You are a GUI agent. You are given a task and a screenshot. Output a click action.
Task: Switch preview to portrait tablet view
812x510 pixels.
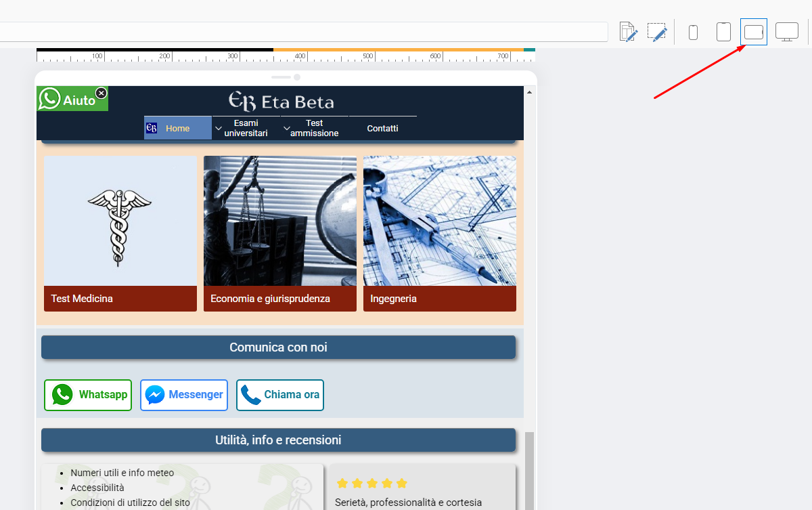(723, 32)
